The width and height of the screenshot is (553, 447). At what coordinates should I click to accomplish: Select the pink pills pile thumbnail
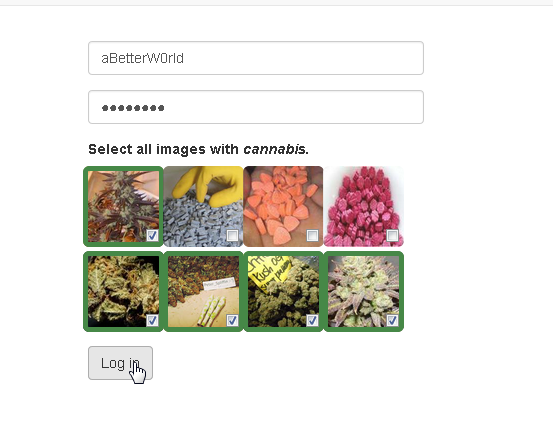click(x=364, y=206)
